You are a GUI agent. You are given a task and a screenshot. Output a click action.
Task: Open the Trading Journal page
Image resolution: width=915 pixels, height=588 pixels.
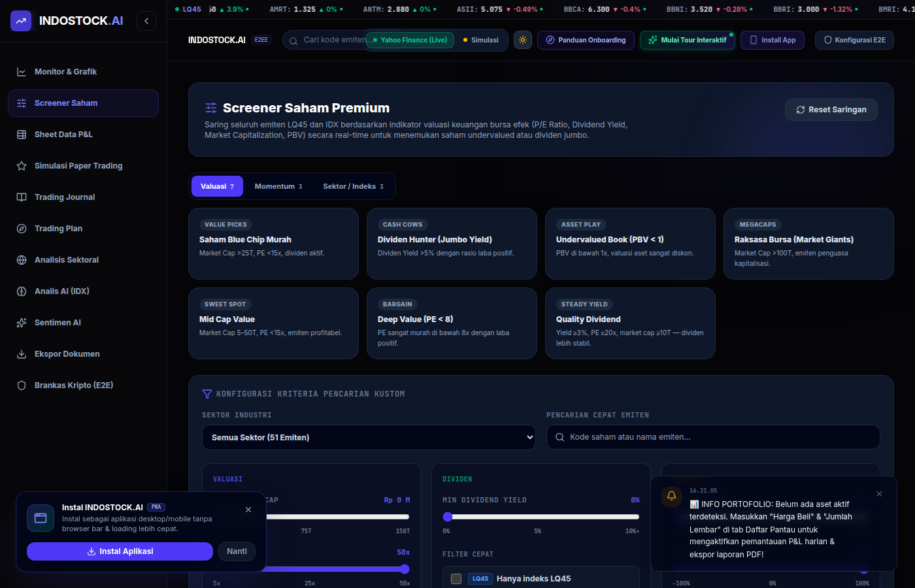tap(83, 197)
